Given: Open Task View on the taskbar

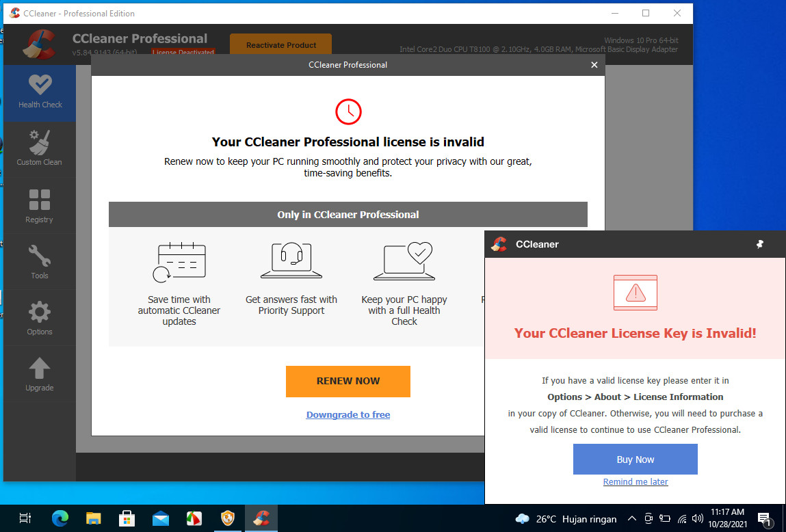Looking at the screenshot, I should pos(25,518).
